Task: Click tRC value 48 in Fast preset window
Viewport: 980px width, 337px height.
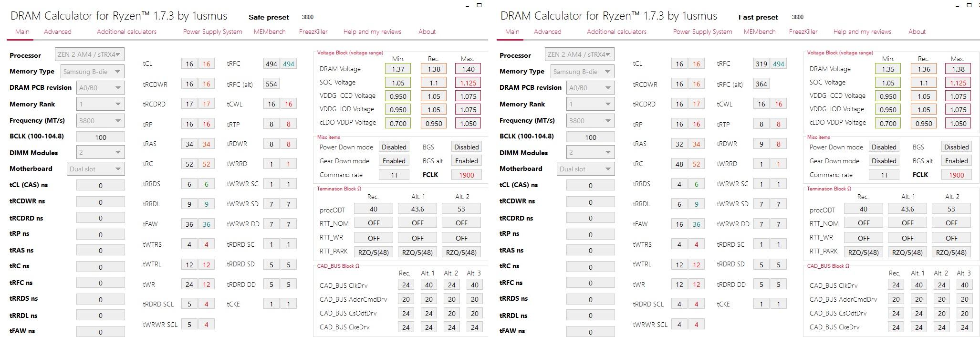Action: [679, 164]
